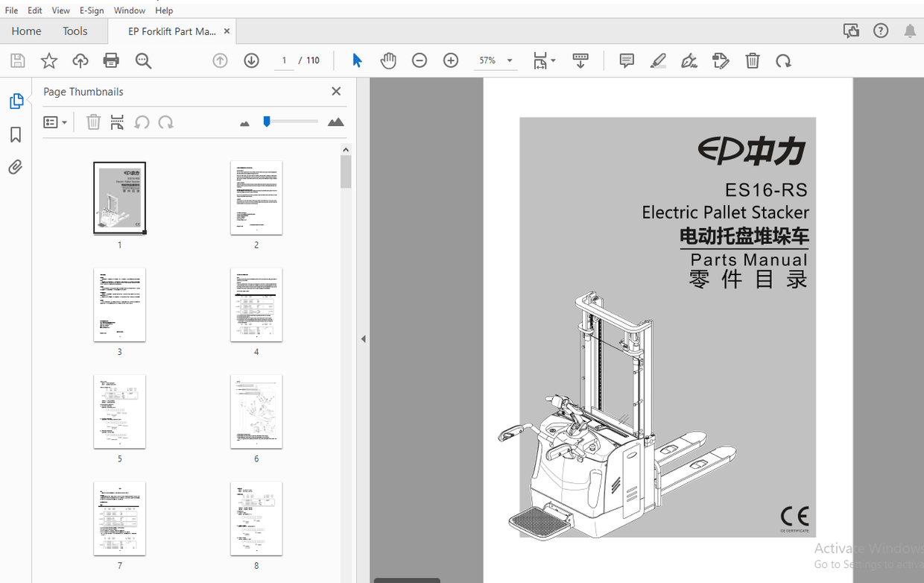Add a sticky note comment
The width and height of the screenshot is (924, 583).
pyautogui.click(x=627, y=60)
